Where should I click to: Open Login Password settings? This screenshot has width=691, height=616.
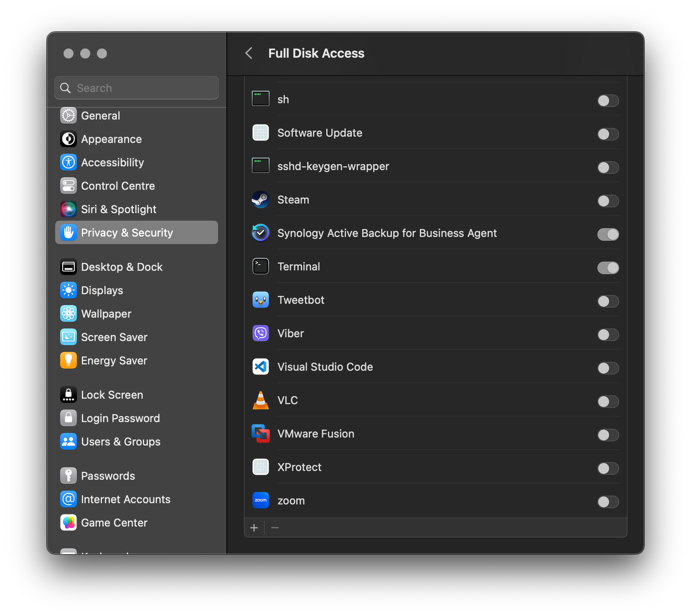pos(137,418)
